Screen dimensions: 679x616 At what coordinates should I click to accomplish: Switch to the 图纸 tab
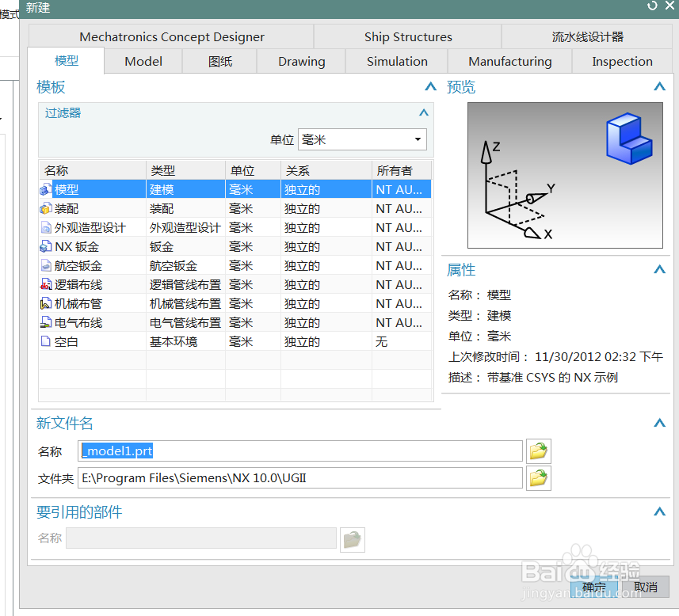coord(219,62)
